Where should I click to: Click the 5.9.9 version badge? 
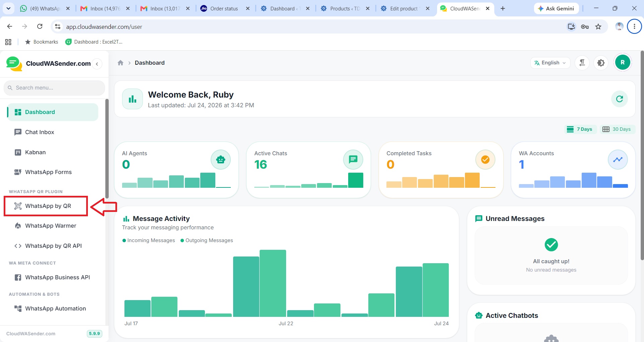click(x=95, y=334)
